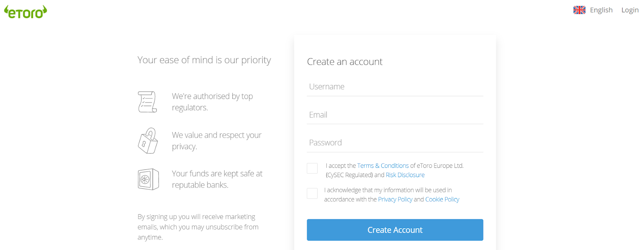The image size is (644, 250).
Task: Click the UK flag language icon
Action: 579,10
